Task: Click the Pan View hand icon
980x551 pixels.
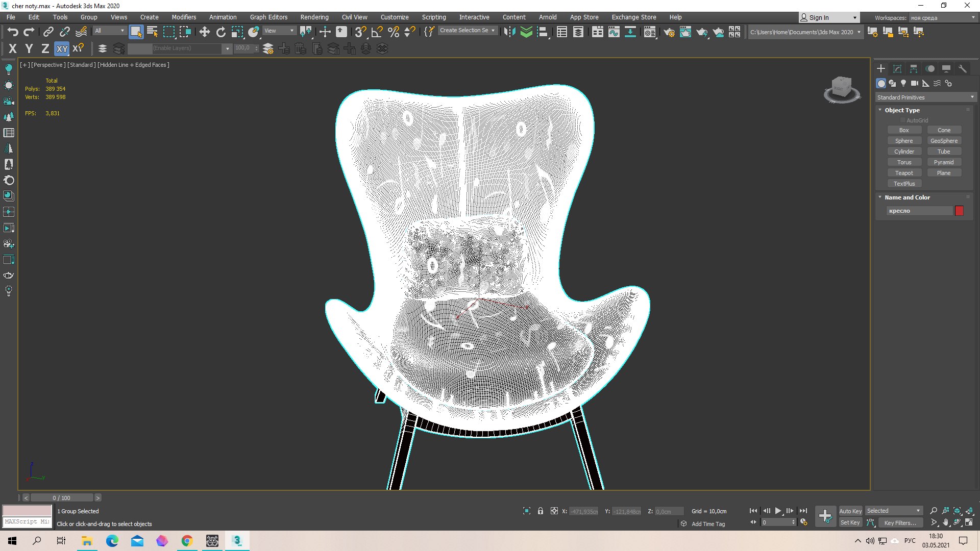Action: pos(945,522)
